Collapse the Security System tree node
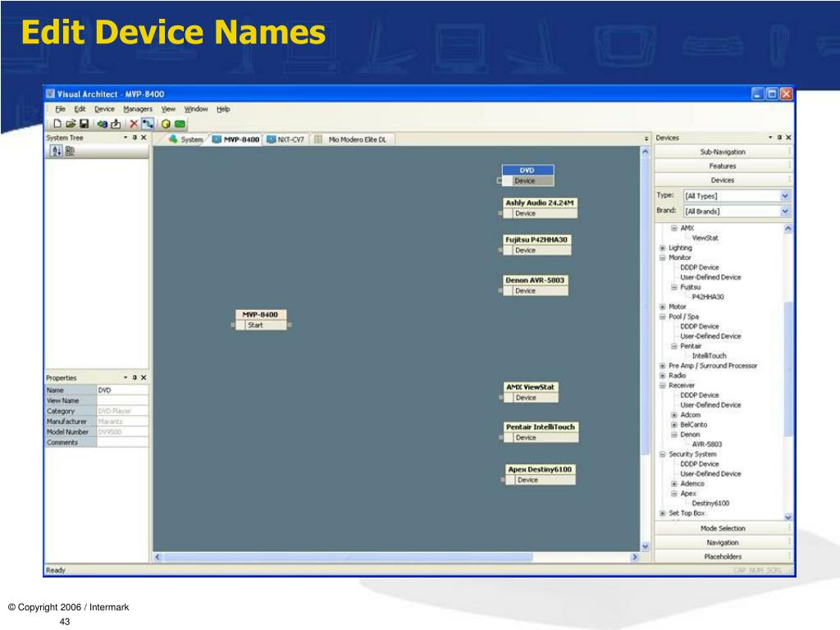Screen dimensions: 840x630 [x=663, y=454]
